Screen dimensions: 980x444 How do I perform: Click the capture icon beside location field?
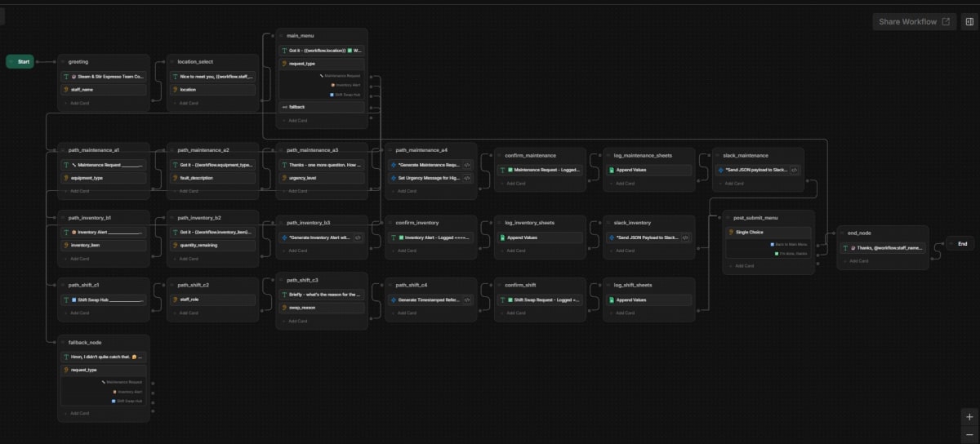pyautogui.click(x=176, y=89)
